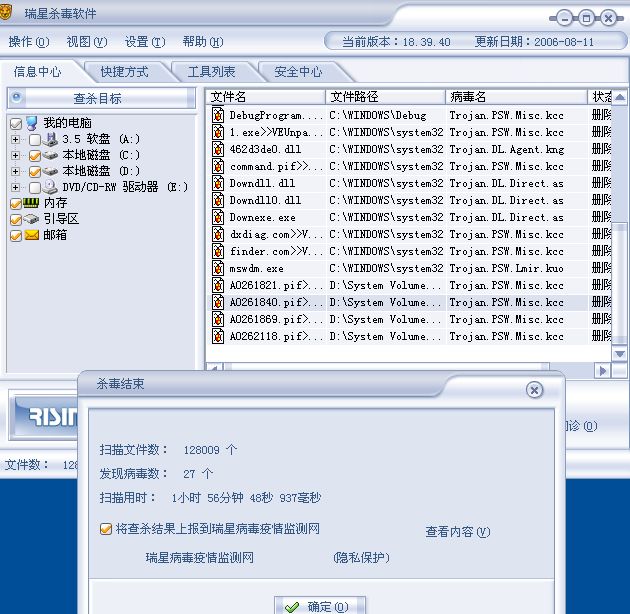Click the Rising lion logo icon in title bar
This screenshot has height=614, width=630.
click(x=5, y=12)
